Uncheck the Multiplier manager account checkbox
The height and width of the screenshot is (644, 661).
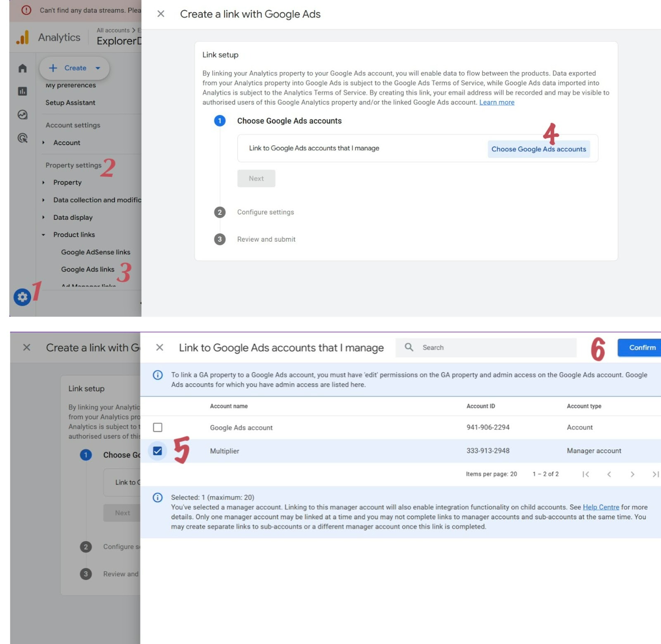157,451
